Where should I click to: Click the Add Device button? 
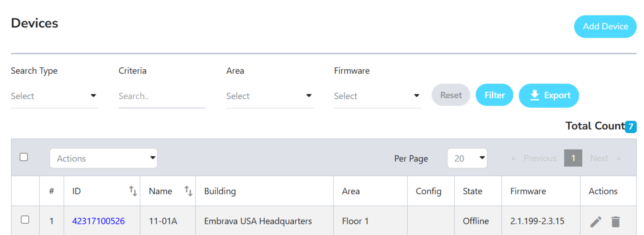pyautogui.click(x=605, y=26)
